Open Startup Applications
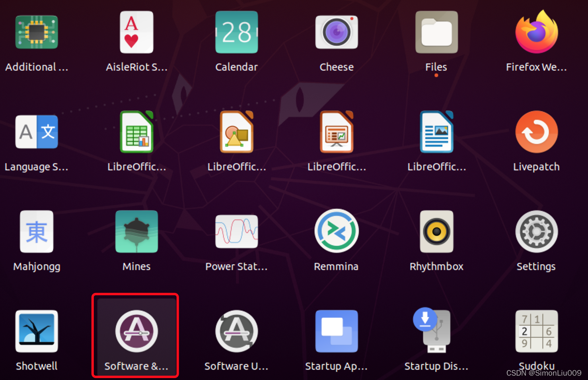Image resolution: width=588 pixels, height=380 pixels. click(337, 332)
